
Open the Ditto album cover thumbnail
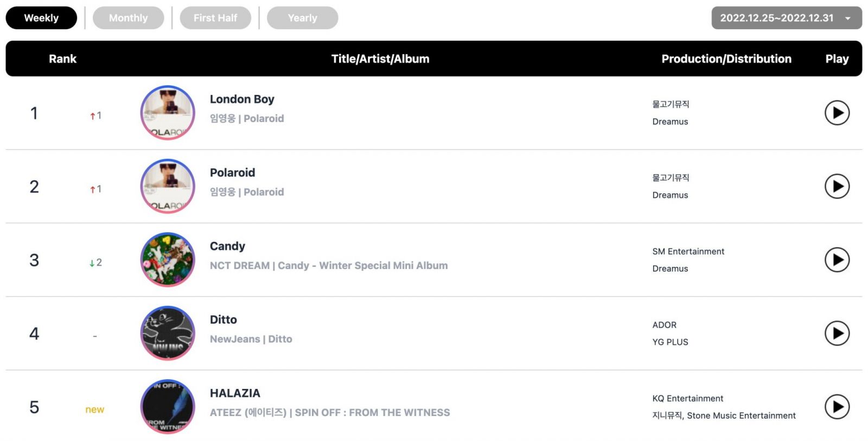168,334
